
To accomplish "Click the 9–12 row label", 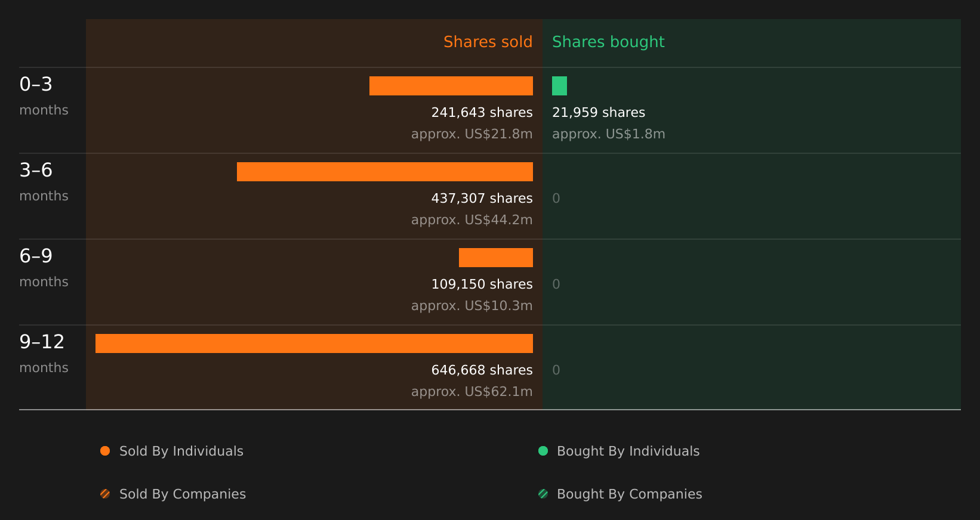I will [42, 342].
